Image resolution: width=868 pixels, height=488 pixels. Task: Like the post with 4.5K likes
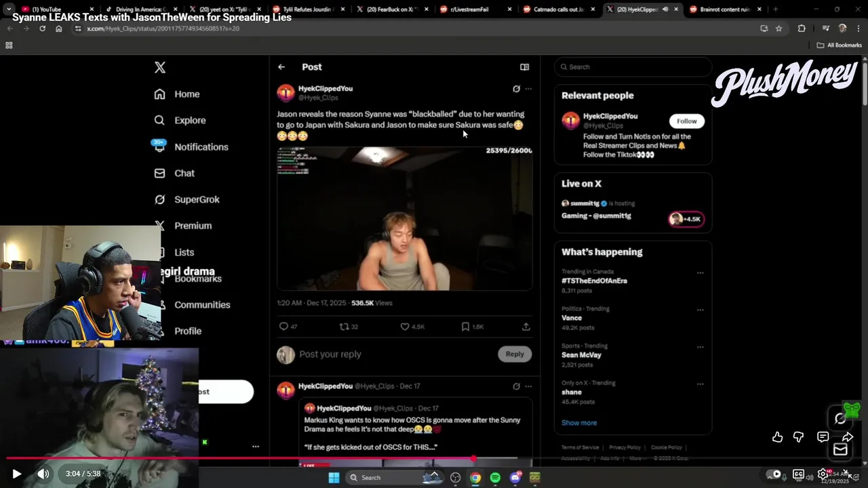pos(412,327)
